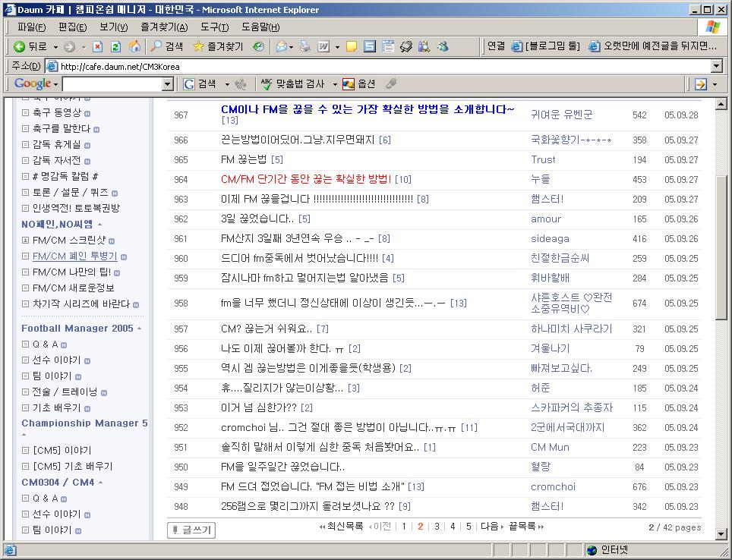Click the vertical scrollbar thumb

pos(721,247)
